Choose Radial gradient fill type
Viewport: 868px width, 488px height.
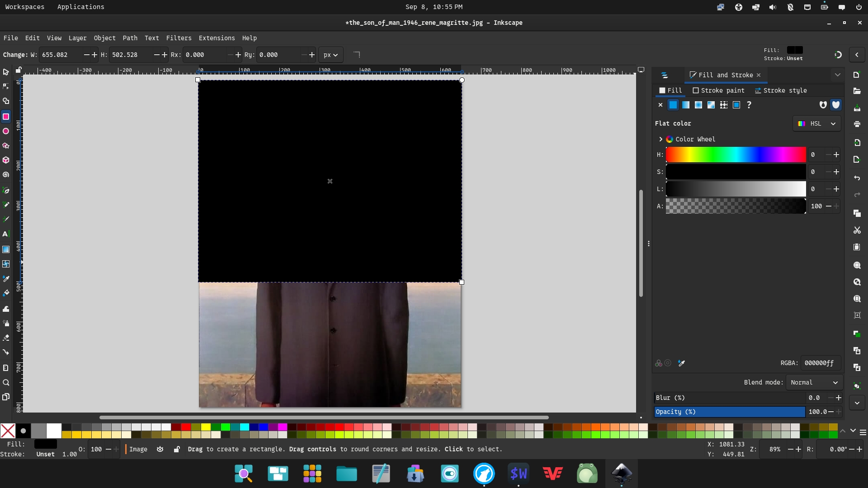coord(698,105)
